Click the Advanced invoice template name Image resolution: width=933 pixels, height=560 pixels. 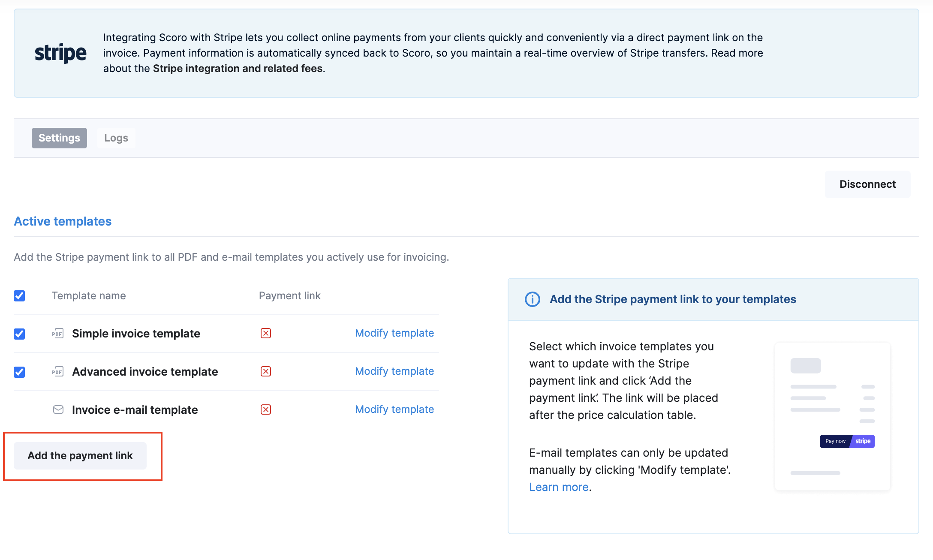coord(145,372)
